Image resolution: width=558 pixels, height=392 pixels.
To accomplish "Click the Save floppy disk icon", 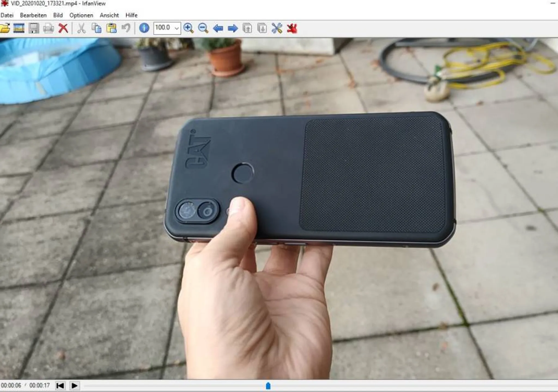I will click(34, 28).
